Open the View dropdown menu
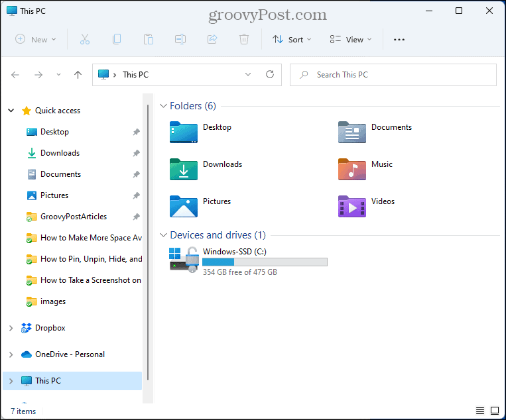Screen dimensions: 506x420 pos(351,39)
